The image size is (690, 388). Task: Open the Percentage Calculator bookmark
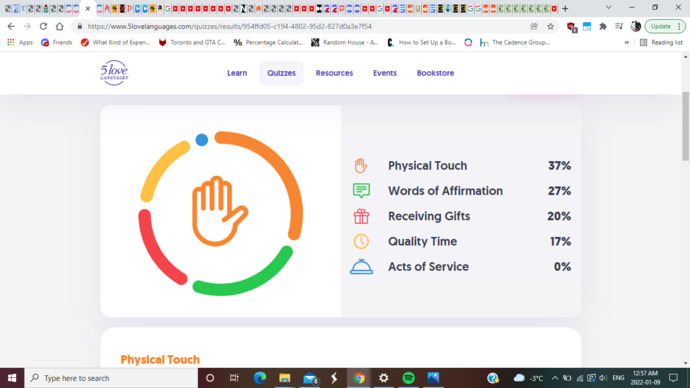268,42
